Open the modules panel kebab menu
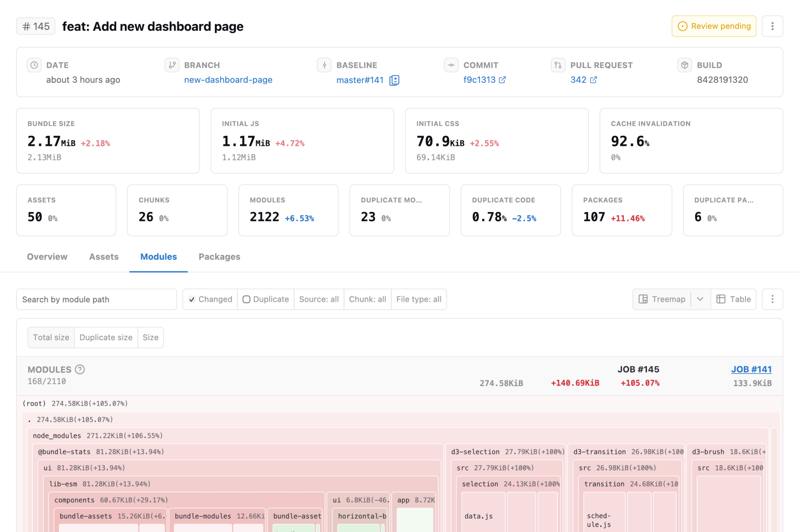Viewport: 799px width, 532px height. (772, 299)
